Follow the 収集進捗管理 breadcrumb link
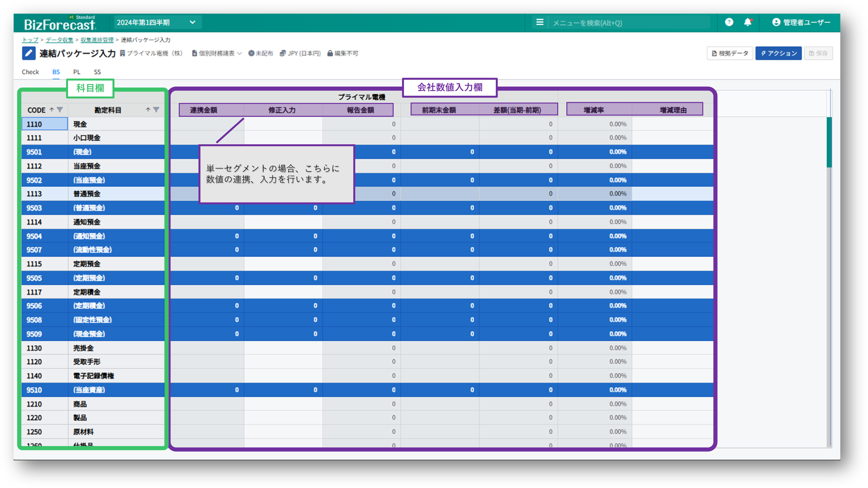 coord(97,40)
